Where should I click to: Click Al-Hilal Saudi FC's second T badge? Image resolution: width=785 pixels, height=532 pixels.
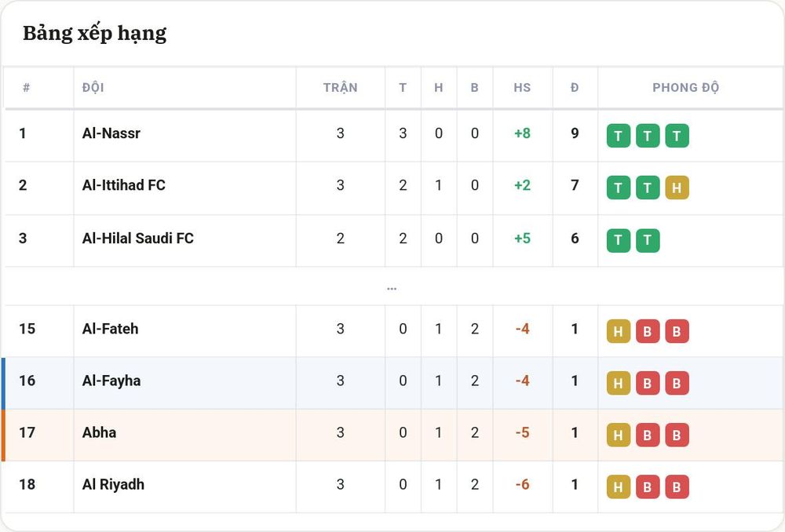tap(648, 240)
